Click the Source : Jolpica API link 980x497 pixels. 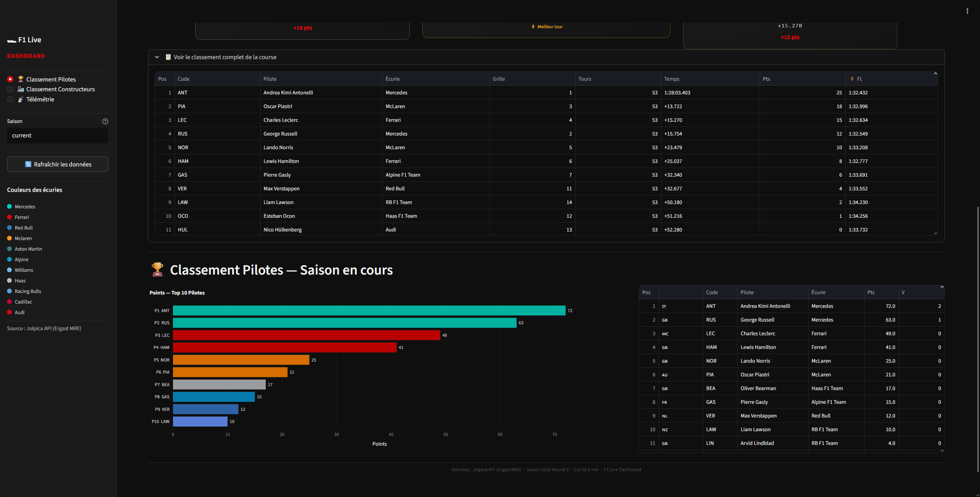tap(44, 328)
